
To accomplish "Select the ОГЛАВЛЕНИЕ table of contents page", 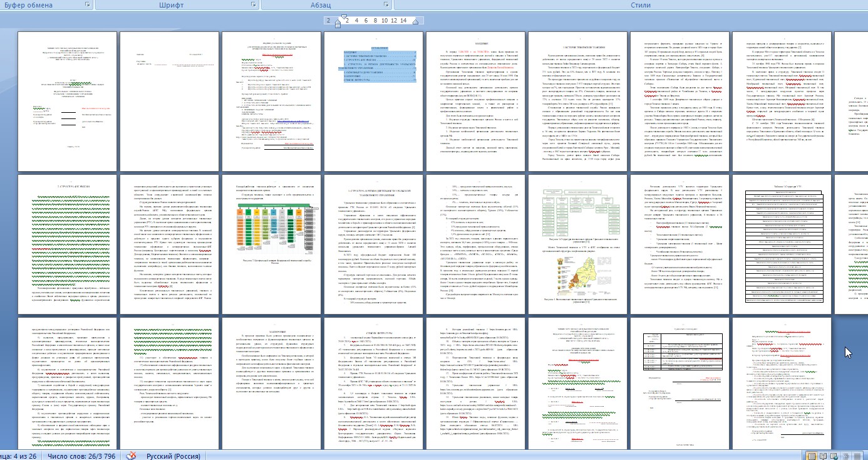I will point(375,102).
